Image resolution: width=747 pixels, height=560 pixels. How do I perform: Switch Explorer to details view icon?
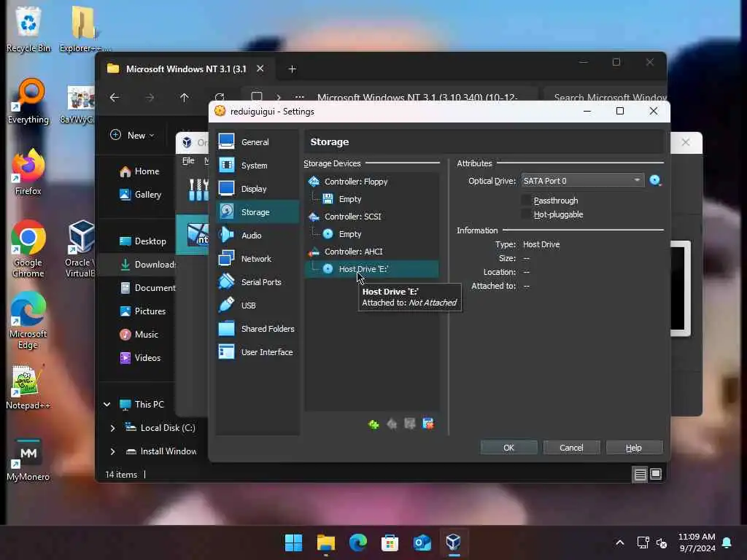(640, 474)
